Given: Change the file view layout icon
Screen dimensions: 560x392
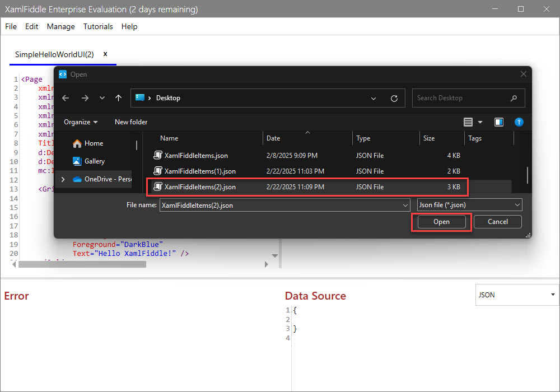Looking at the screenshot, I should coord(468,122).
